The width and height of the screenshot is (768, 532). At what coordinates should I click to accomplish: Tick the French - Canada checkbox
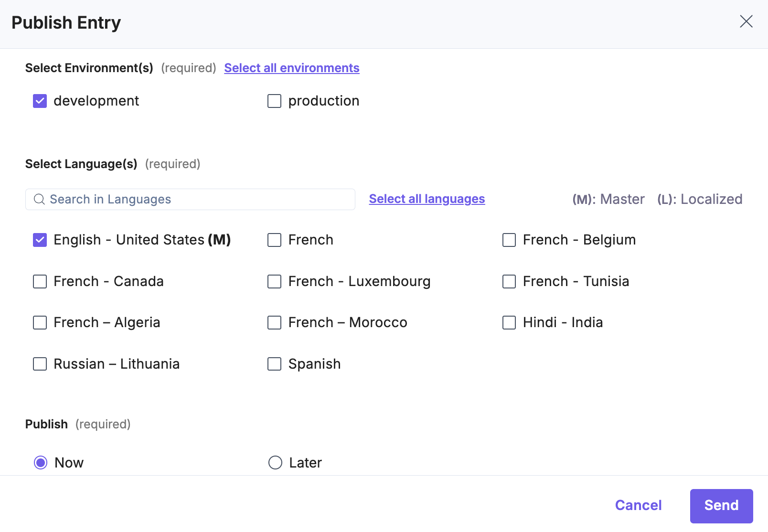click(40, 282)
